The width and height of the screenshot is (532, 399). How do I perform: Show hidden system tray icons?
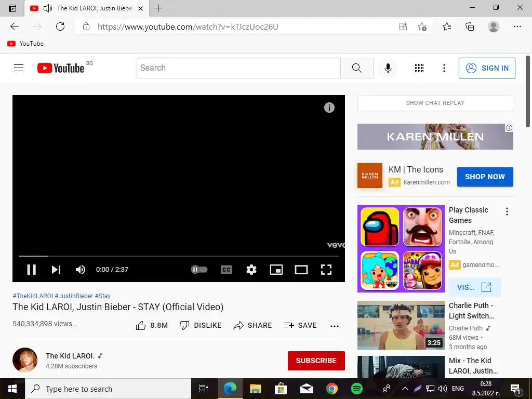[x=405, y=389]
